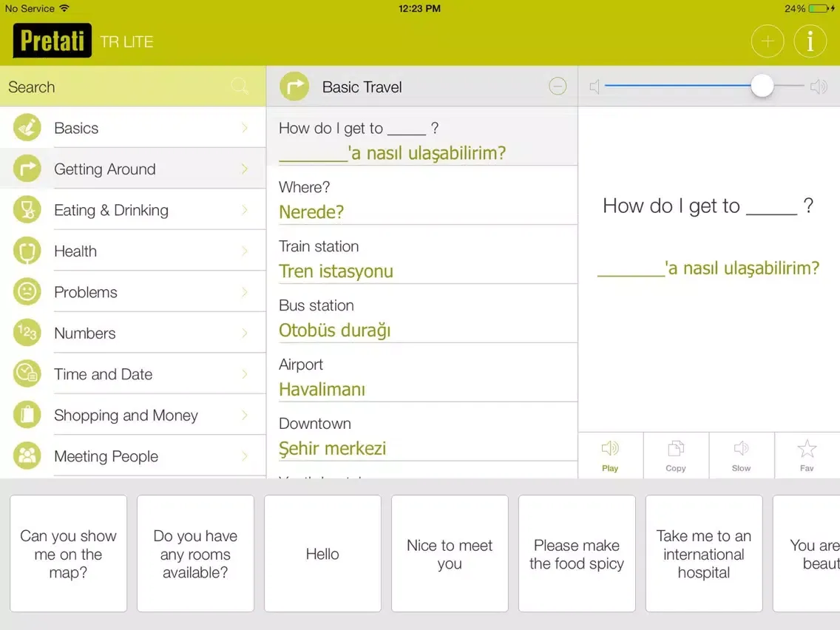Open the Health category
Screen dimensions: 840x630
point(133,251)
